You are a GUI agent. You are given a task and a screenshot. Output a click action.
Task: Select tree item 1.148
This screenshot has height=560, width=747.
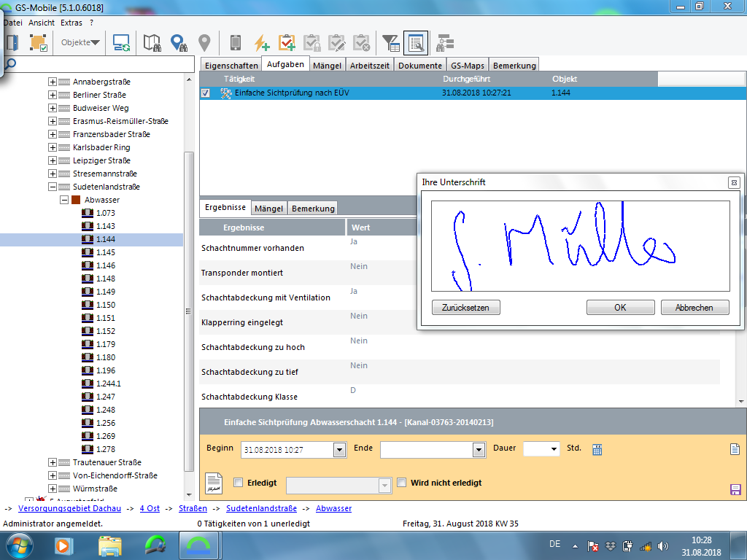click(x=105, y=279)
